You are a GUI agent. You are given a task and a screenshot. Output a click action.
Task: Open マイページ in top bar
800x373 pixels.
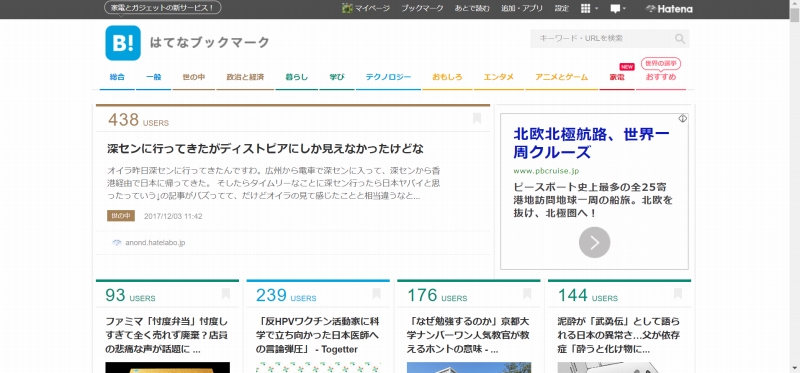372,9
